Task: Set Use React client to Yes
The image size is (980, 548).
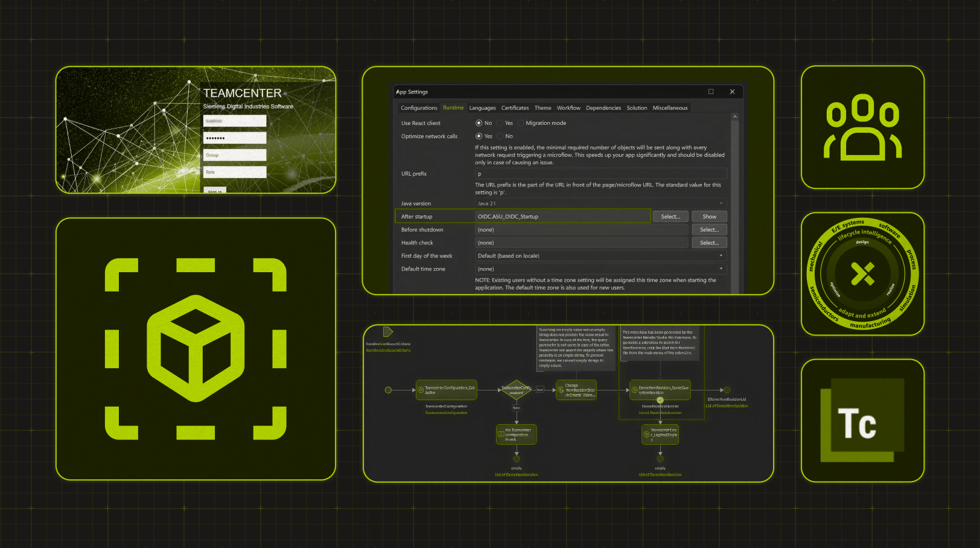Action: point(500,123)
